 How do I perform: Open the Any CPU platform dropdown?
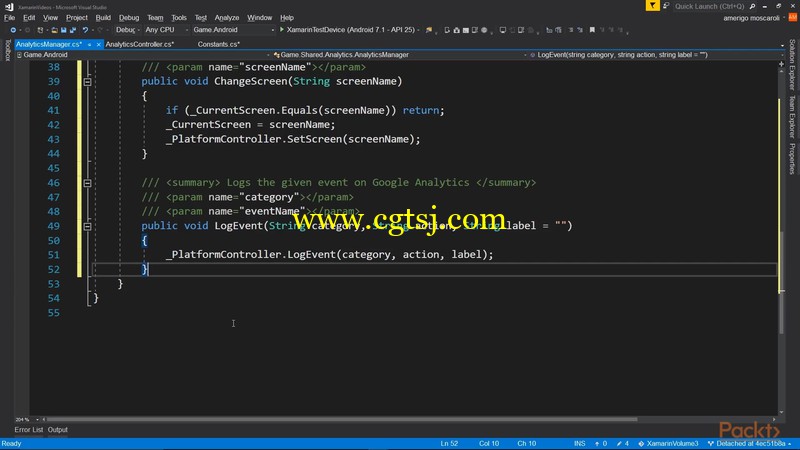click(166, 30)
